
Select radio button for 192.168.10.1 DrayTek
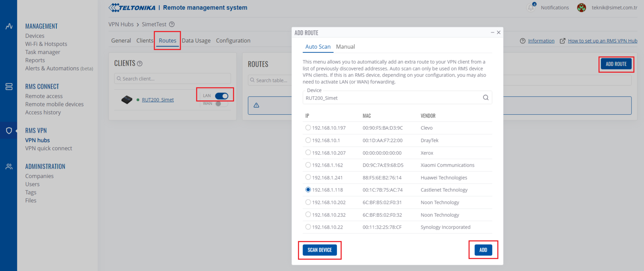pos(308,140)
